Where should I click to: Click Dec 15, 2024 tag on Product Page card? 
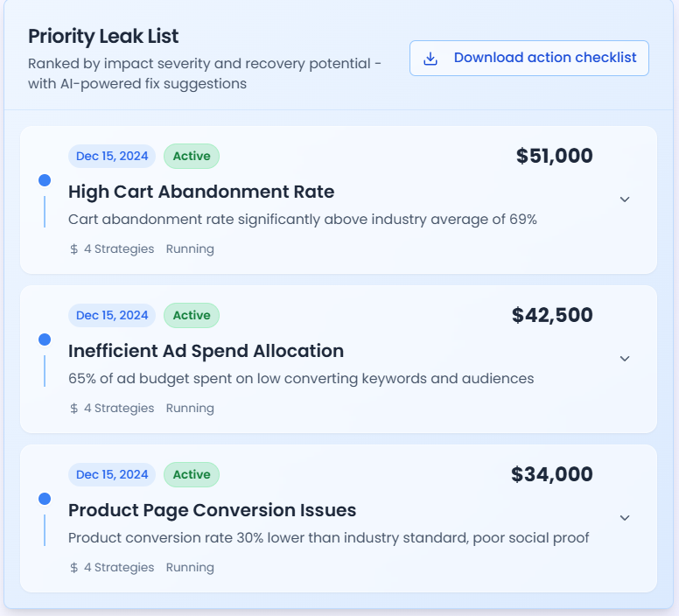[x=112, y=475]
